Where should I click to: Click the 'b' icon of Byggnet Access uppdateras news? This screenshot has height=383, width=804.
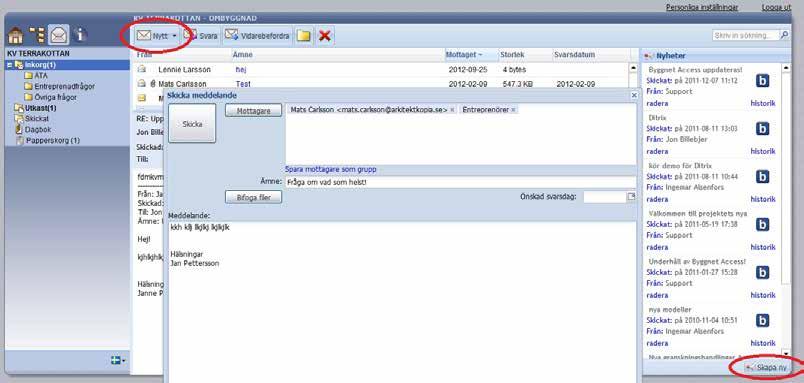coord(762,80)
